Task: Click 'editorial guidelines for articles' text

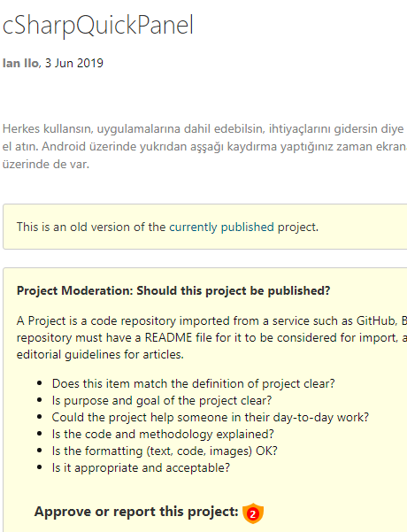Action: coord(100,355)
